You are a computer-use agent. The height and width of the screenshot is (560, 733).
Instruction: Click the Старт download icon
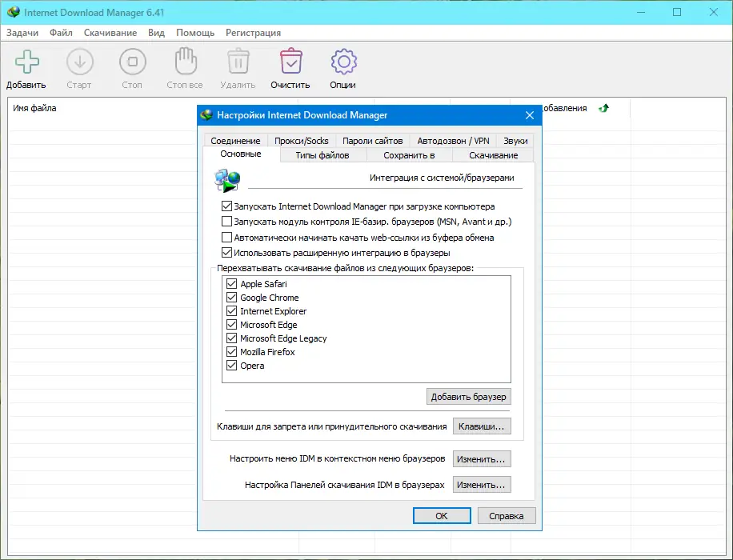point(79,62)
